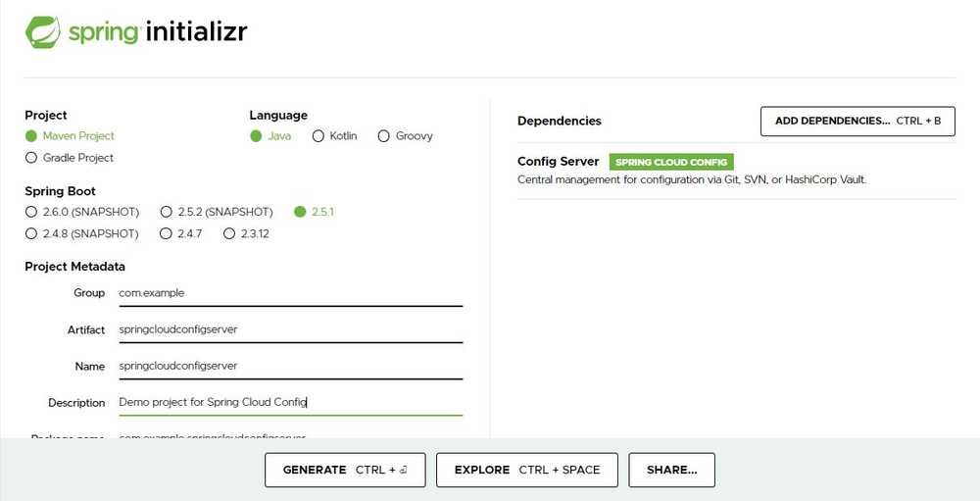Image resolution: width=980 pixels, height=501 pixels.
Task: Click into the Description input field
Action: (291, 402)
